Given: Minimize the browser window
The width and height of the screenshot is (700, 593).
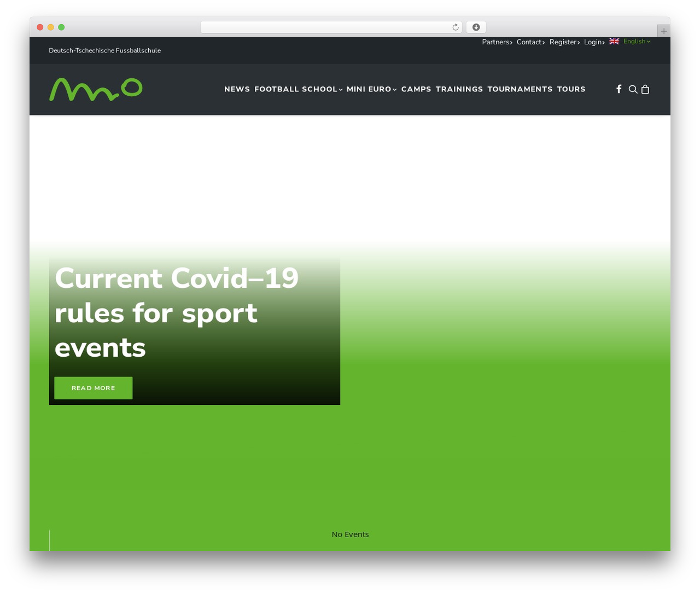Looking at the screenshot, I should 51,27.
